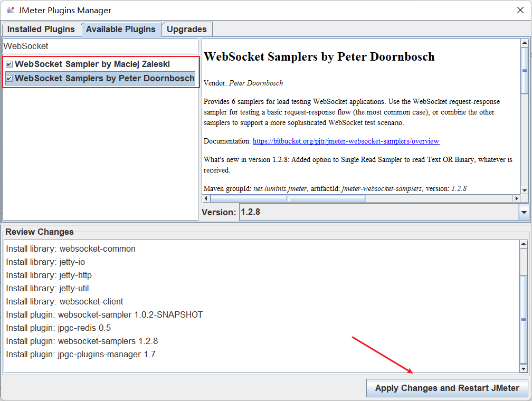532x401 pixels.
Task: Click description pane scroll up arrow
Action: click(x=525, y=43)
